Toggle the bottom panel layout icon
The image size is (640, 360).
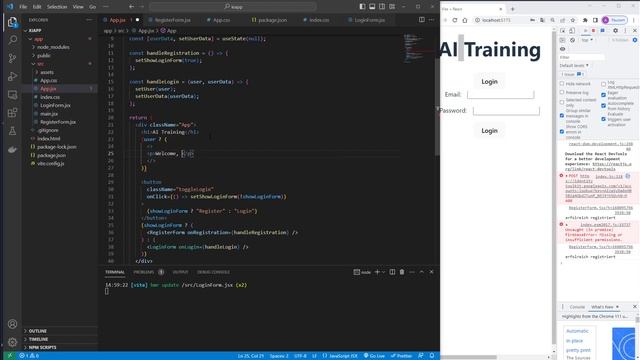[372, 7]
